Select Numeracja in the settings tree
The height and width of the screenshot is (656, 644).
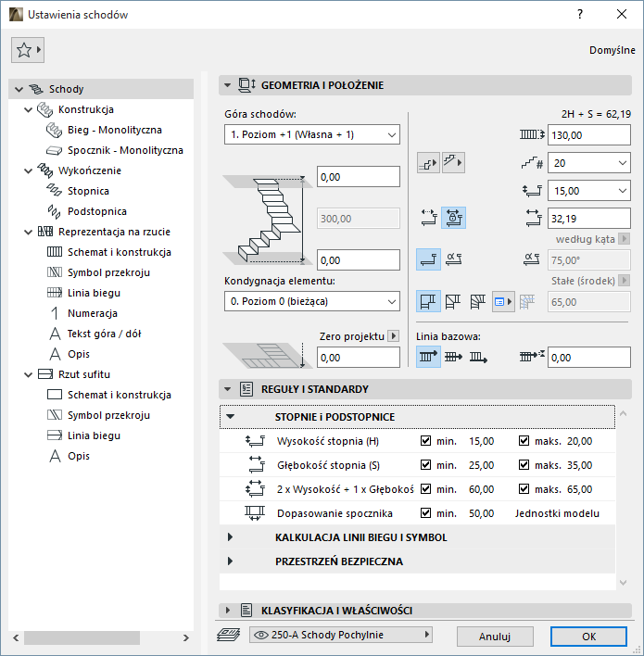[93, 313]
